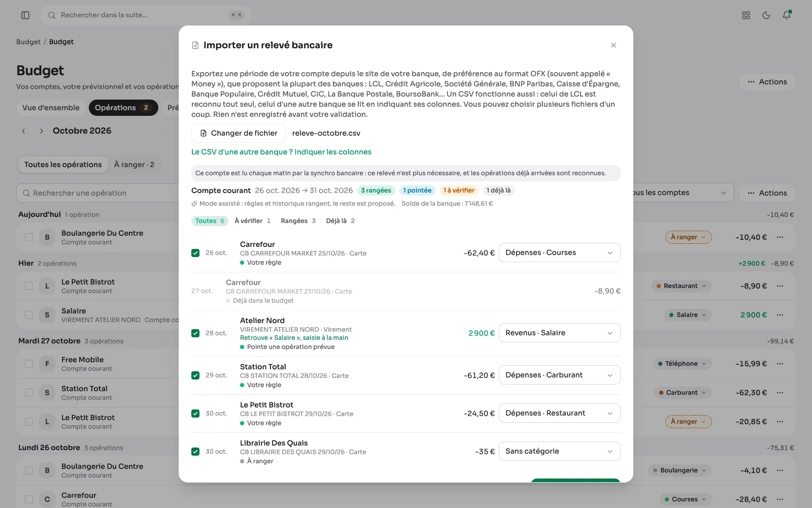Uncheck the Station Total 29 oct. row
The width and height of the screenshot is (812, 508).
point(195,375)
